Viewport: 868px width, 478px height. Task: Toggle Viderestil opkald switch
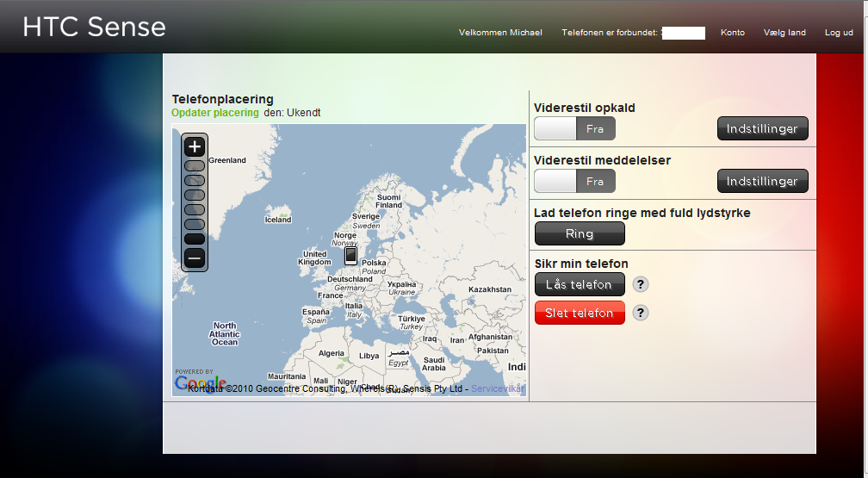tap(574, 128)
